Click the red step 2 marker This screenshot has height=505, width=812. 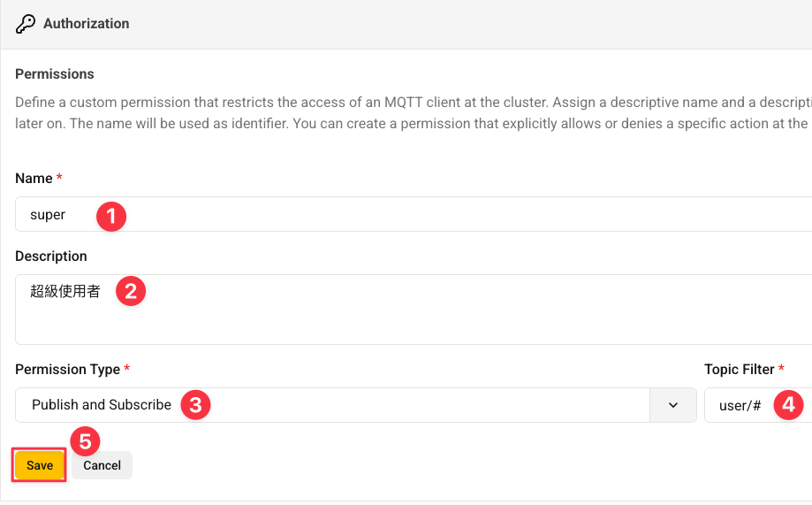(131, 292)
